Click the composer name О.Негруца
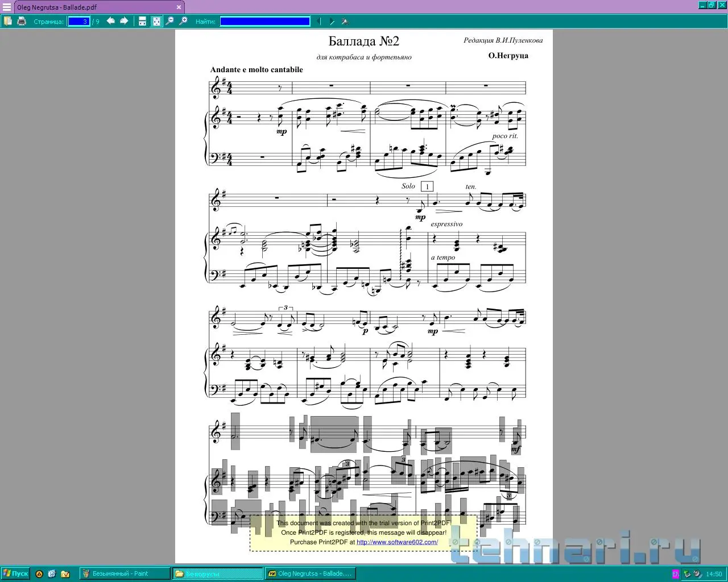 point(508,55)
